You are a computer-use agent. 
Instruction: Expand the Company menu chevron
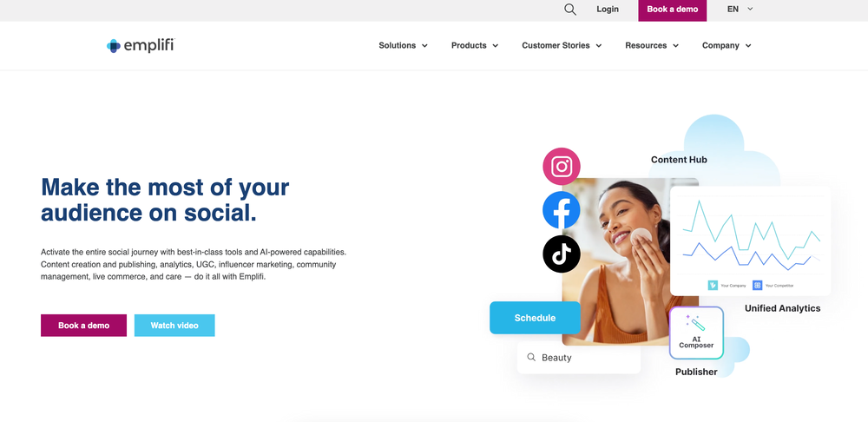point(748,46)
